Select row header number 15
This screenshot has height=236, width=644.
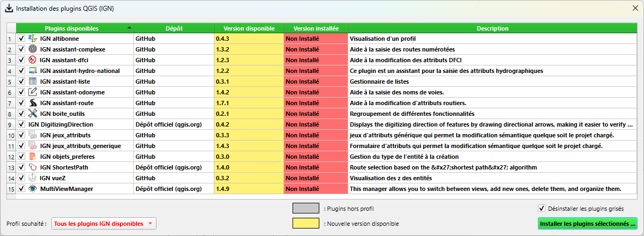(11, 189)
